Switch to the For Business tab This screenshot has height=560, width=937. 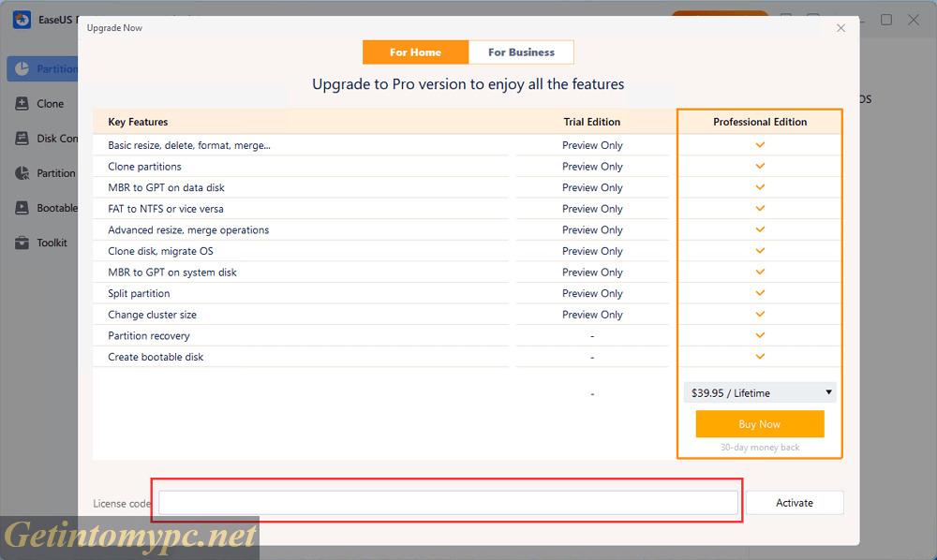point(521,52)
